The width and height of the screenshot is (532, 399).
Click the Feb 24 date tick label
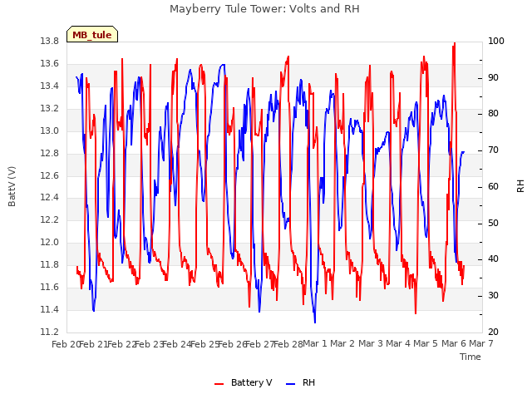click(x=177, y=344)
